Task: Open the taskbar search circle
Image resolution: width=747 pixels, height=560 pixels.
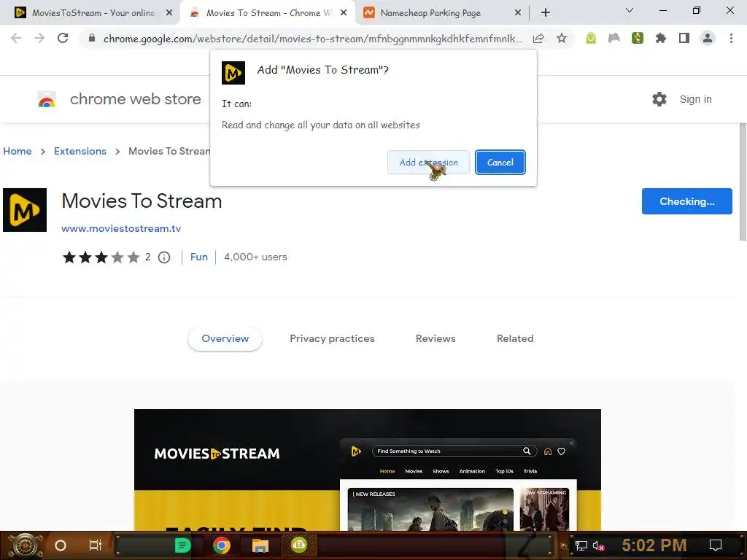Action: tap(61, 545)
